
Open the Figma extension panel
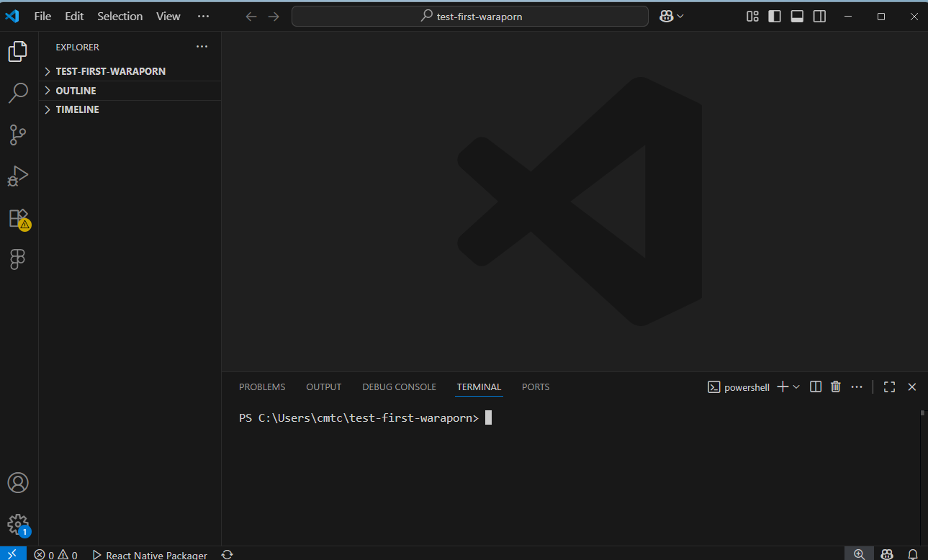(18, 259)
